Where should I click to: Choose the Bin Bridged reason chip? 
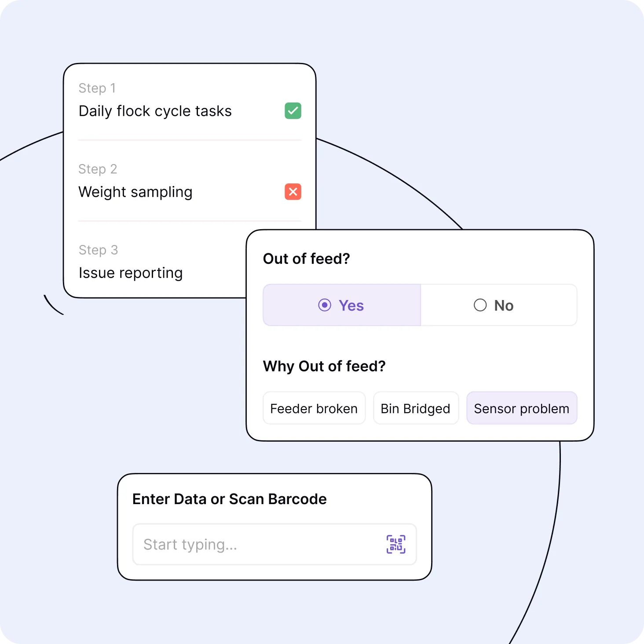(416, 408)
